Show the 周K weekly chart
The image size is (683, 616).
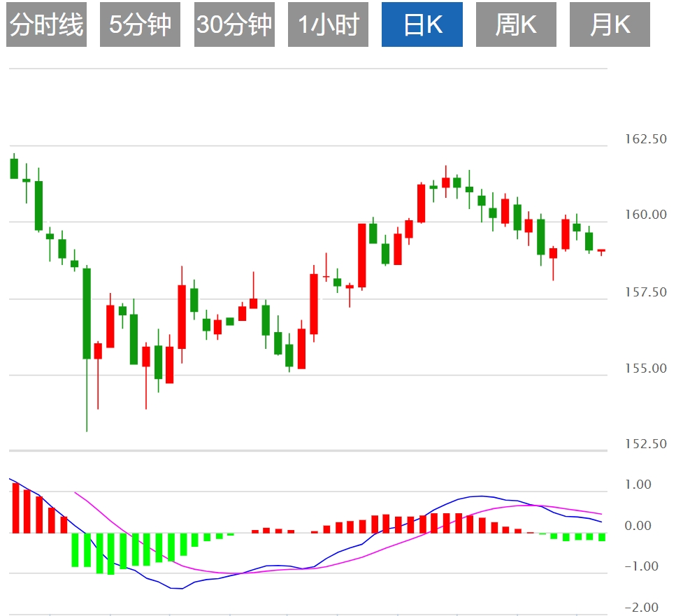tap(516, 25)
